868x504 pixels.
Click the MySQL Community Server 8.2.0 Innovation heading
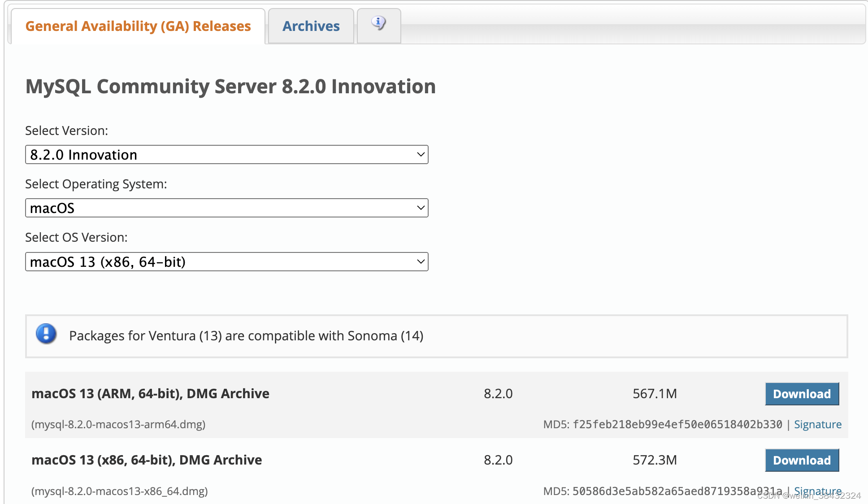click(230, 86)
